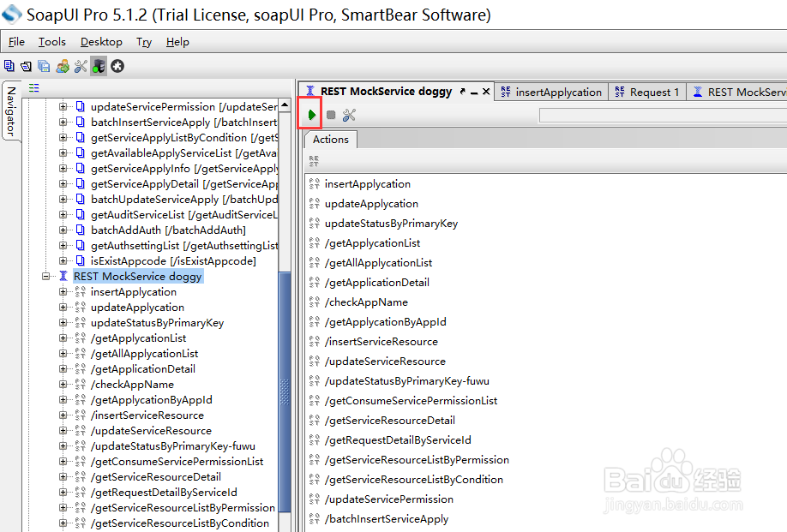Open the Try menu

click(x=144, y=42)
